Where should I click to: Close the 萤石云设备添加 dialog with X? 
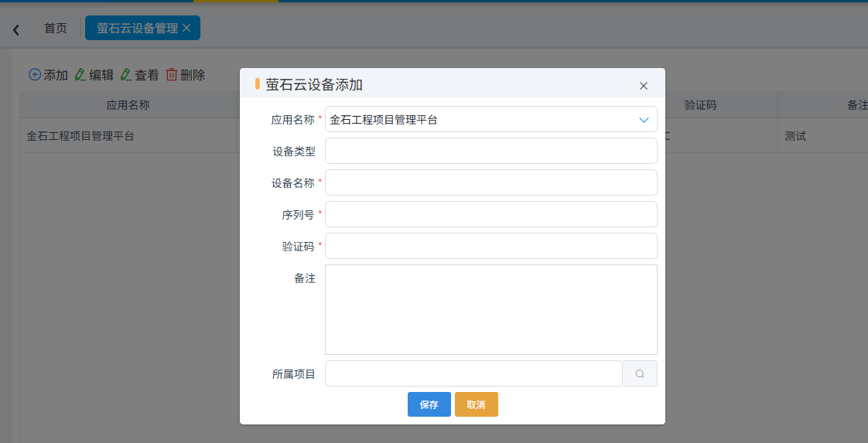pyautogui.click(x=643, y=86)
